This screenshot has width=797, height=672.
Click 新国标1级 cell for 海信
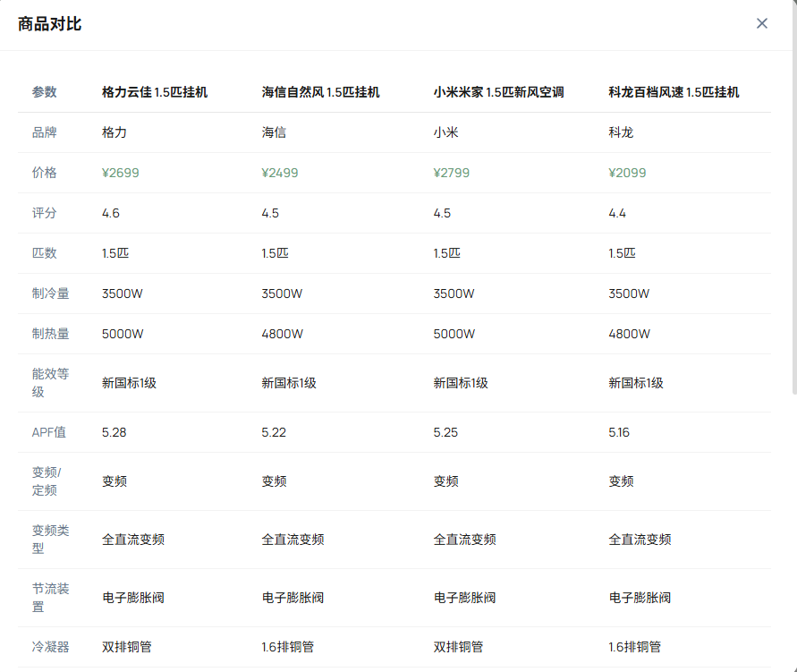289,383
